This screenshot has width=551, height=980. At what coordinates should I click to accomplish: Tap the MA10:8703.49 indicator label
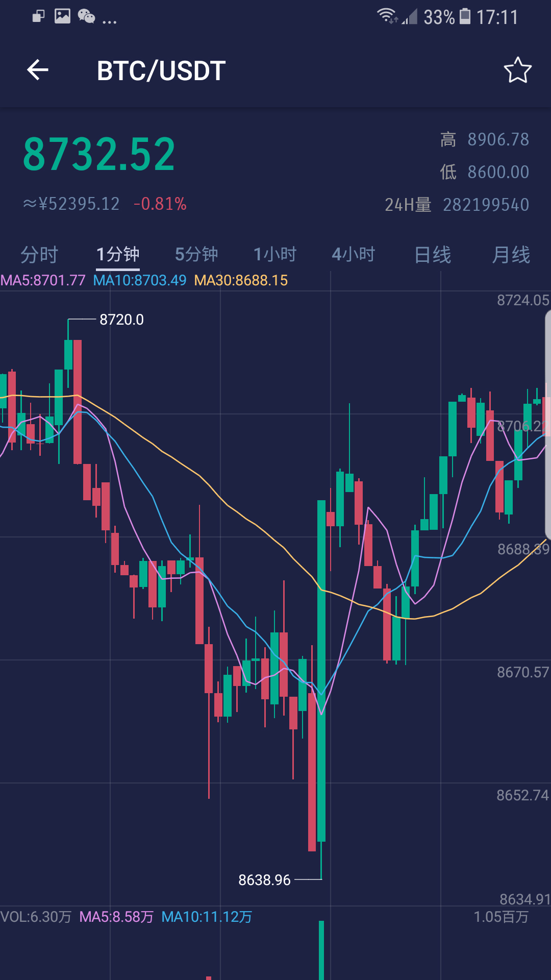(x=140, y=280)
